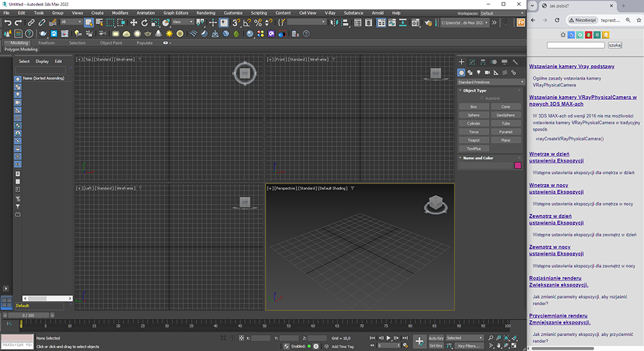Click the home icon in browser page
Screen dimensions: 644x351
563,35
